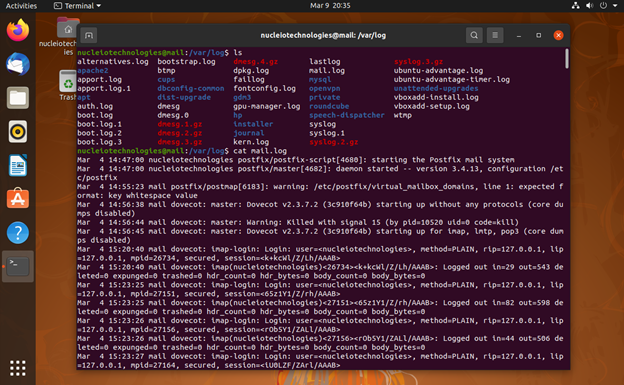
Task: Click the 'auth.log' file name
Action: click(95, 106)
